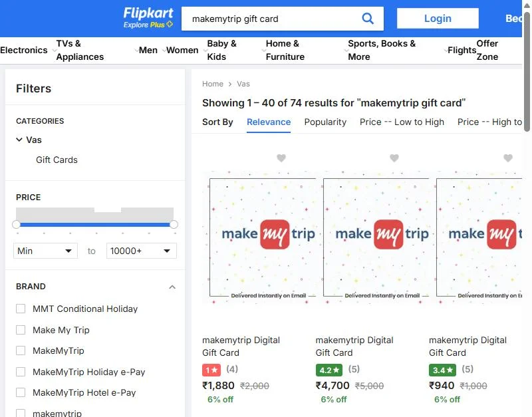
Task: Click the 1-star rating badge
Action: pos(211,370)
